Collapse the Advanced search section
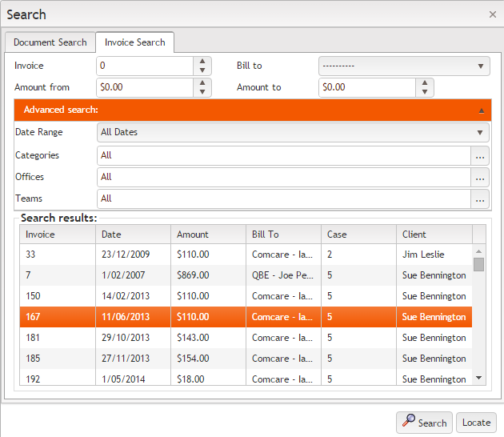Screen dimensions: 504x437 [481, 110]
